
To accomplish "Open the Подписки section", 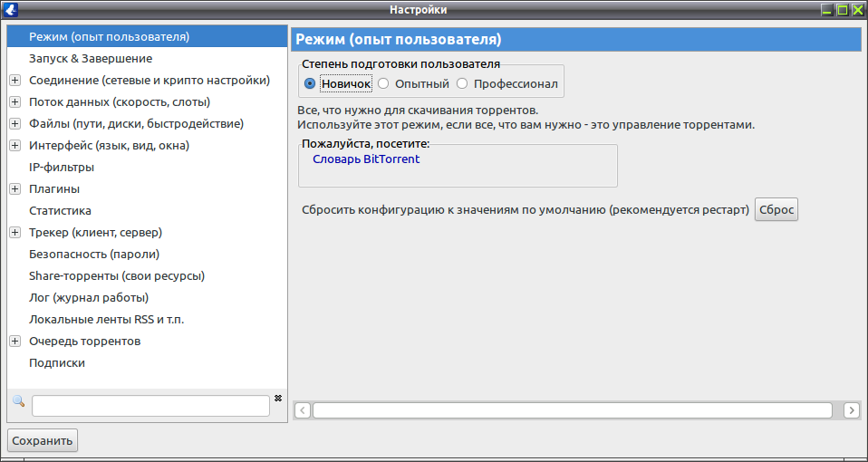I will click(x=57, y=363).
